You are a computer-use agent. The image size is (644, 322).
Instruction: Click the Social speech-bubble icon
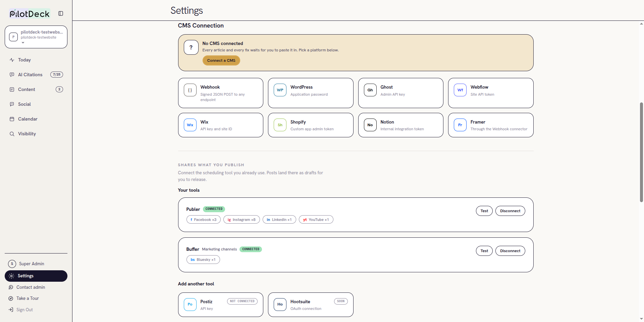point(12,104)
